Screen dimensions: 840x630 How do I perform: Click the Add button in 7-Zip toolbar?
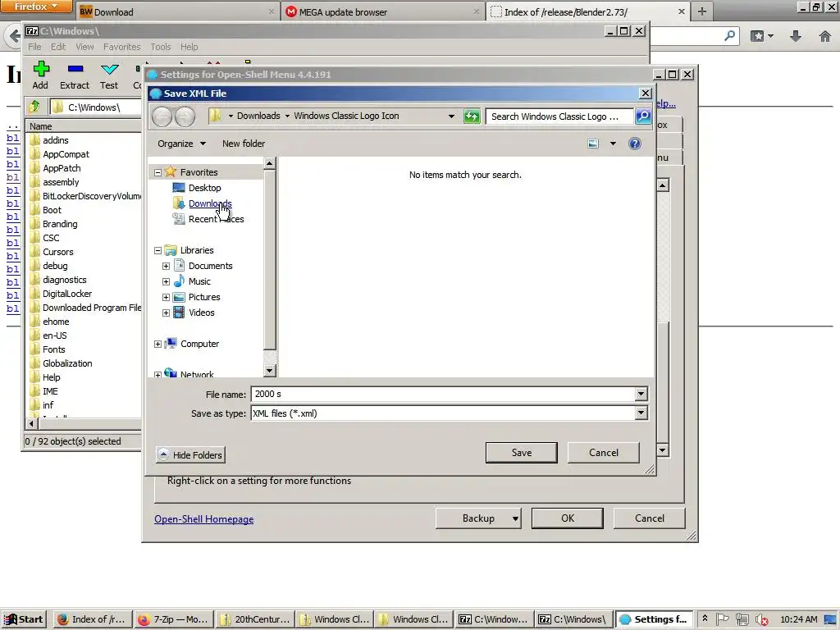41,75
